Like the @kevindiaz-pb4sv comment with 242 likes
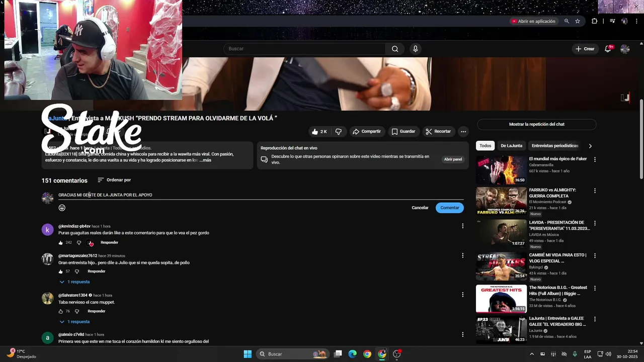 (x=61, y=243)
